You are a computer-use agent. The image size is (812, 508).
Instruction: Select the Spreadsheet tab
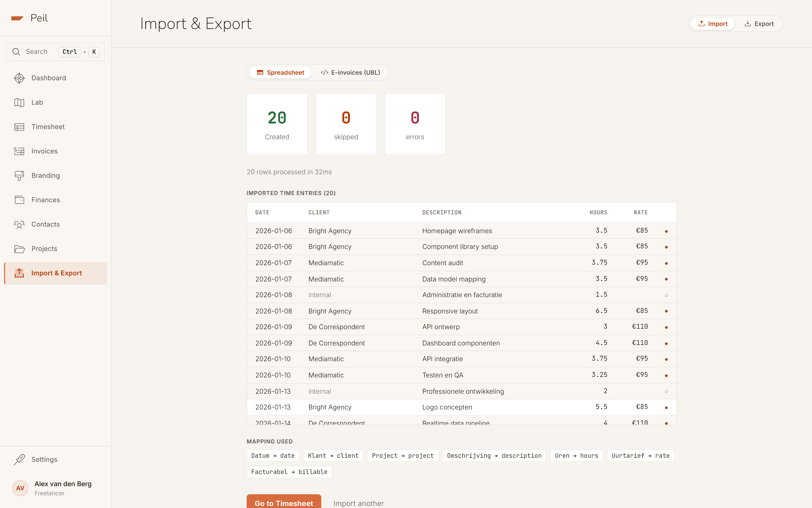280,73
